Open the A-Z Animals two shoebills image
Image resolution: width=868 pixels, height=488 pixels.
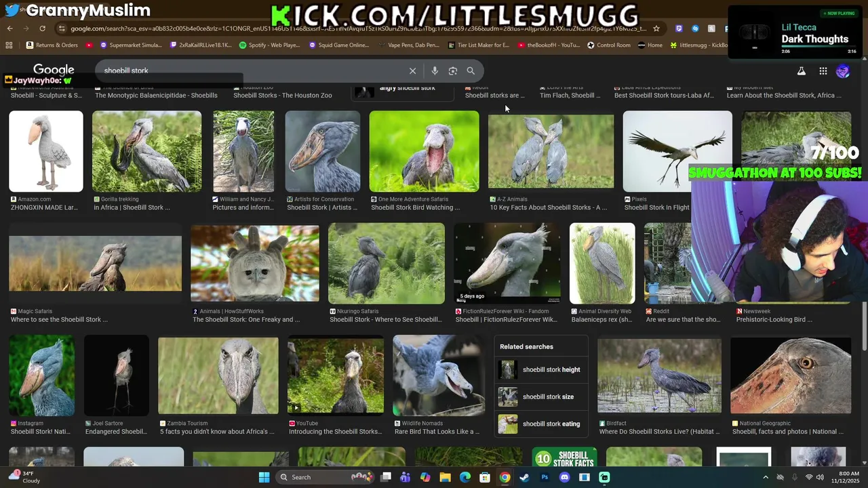(551, 152)
